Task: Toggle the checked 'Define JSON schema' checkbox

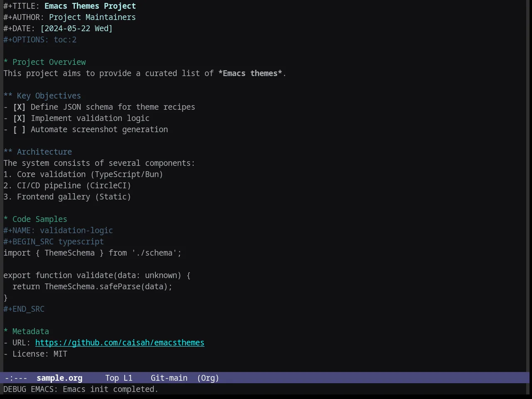Action: [x=19, y=107]
